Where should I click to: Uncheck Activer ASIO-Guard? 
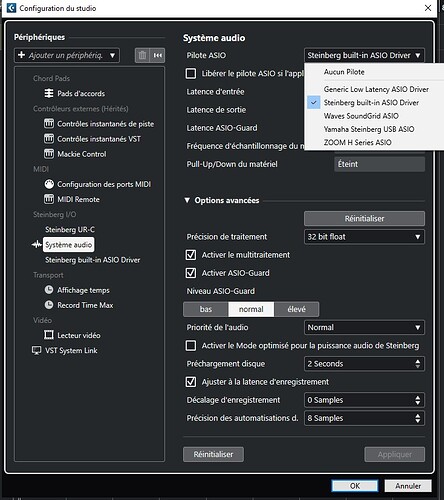point(191,273)
